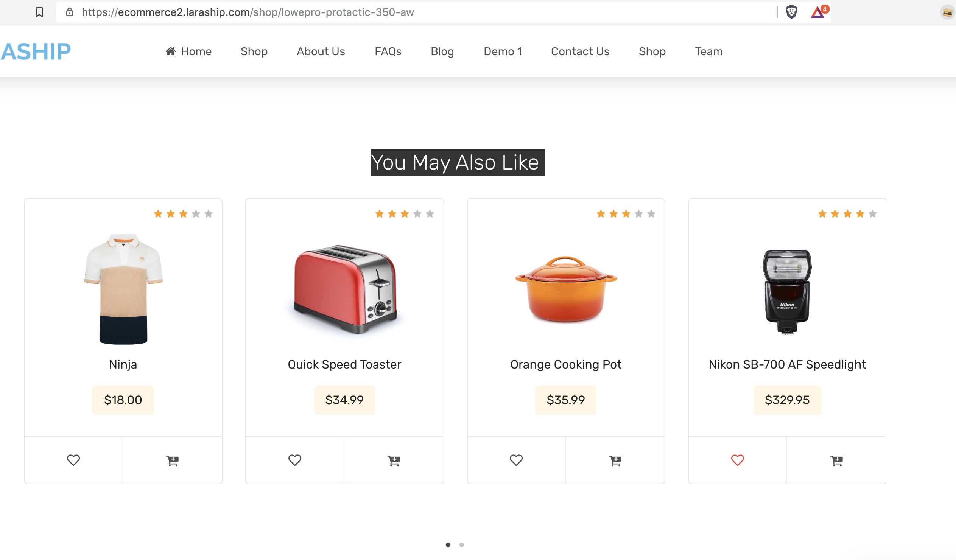Open Brave Shields lion icon
This screenshot has width=956, height=560.
point(791,12)
